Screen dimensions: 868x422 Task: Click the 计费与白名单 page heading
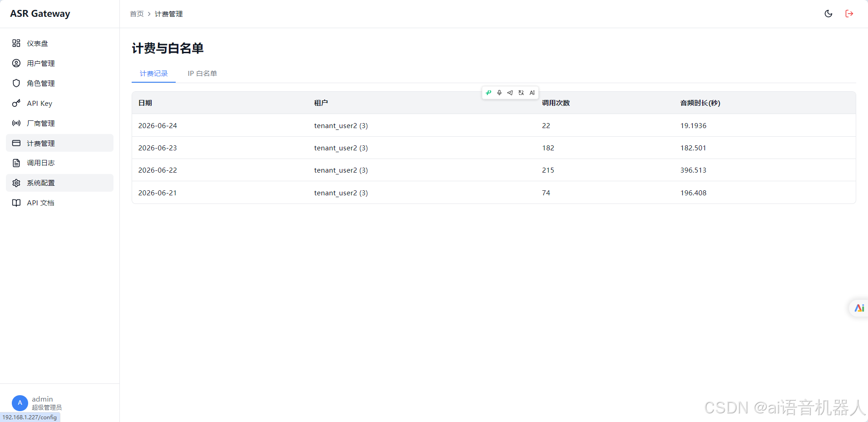click(x=168, y=48)
